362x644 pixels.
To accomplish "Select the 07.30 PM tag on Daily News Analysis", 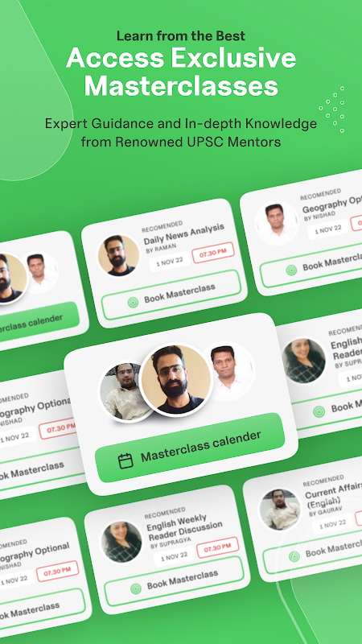I will click(213, 253).
